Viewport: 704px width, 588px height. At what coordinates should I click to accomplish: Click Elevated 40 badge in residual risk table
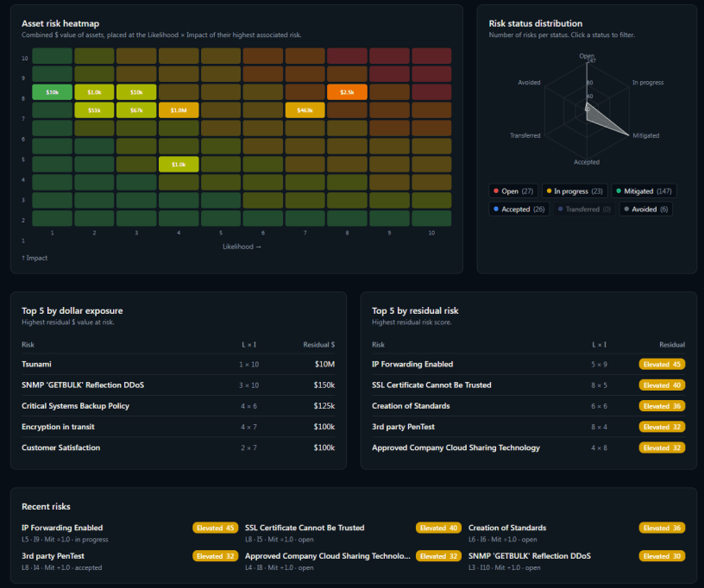[662, 385]
